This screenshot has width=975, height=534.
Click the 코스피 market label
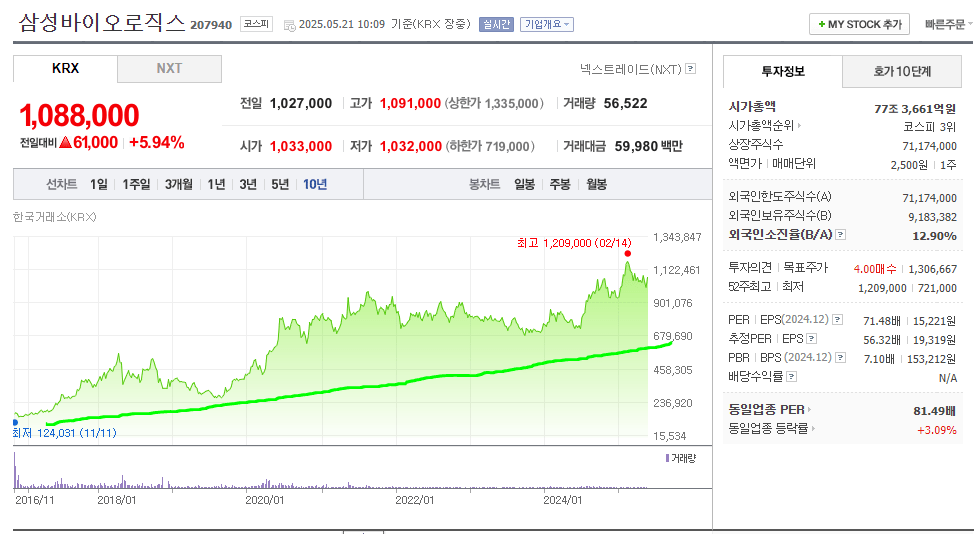tap(256, 24)
